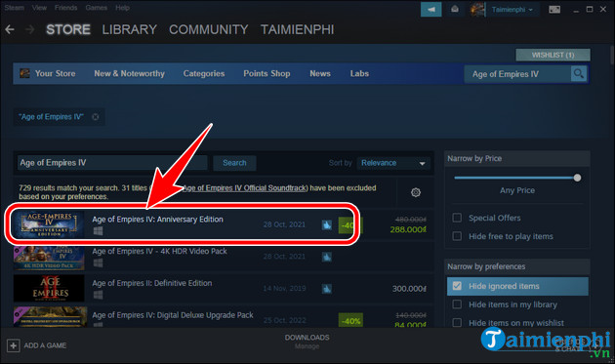Collapse Narrow by preferences section

coord(517,266)
